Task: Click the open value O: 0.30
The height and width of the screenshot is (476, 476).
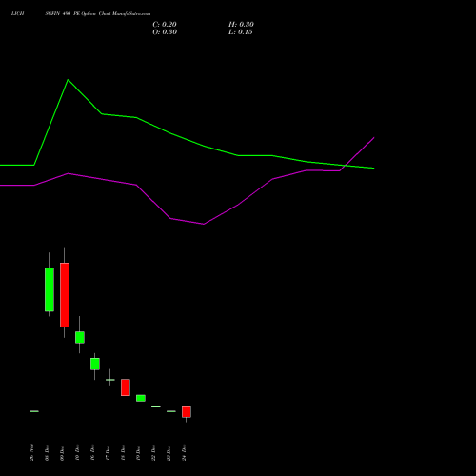Action: pyautogui.click(x=165, y=32)
